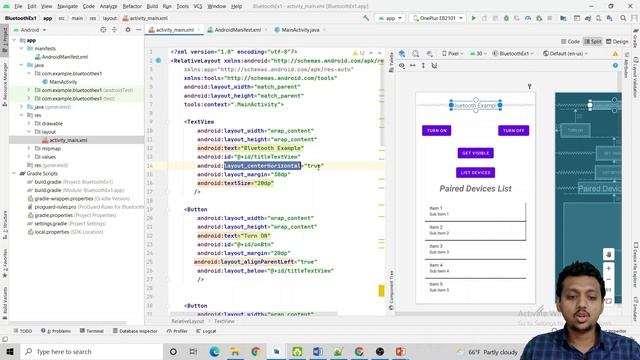
Task: Open the OnePlus device selector dropdown
Action: pos(437,18)
